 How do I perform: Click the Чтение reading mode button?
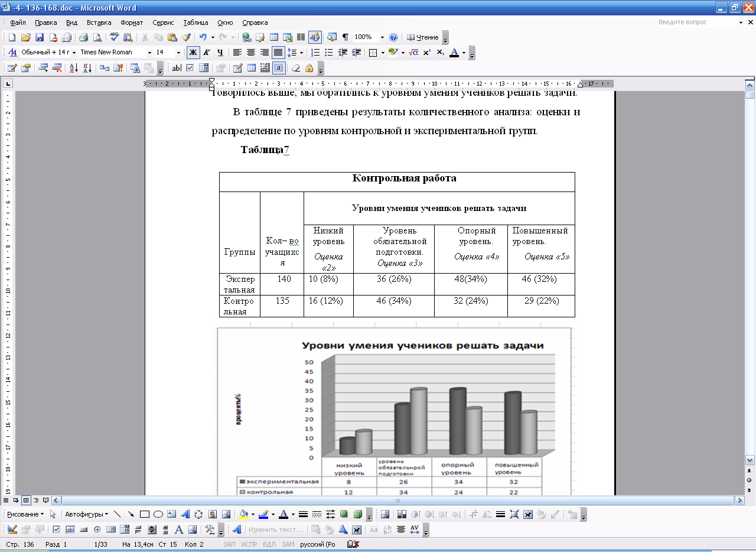coord(423,37)
